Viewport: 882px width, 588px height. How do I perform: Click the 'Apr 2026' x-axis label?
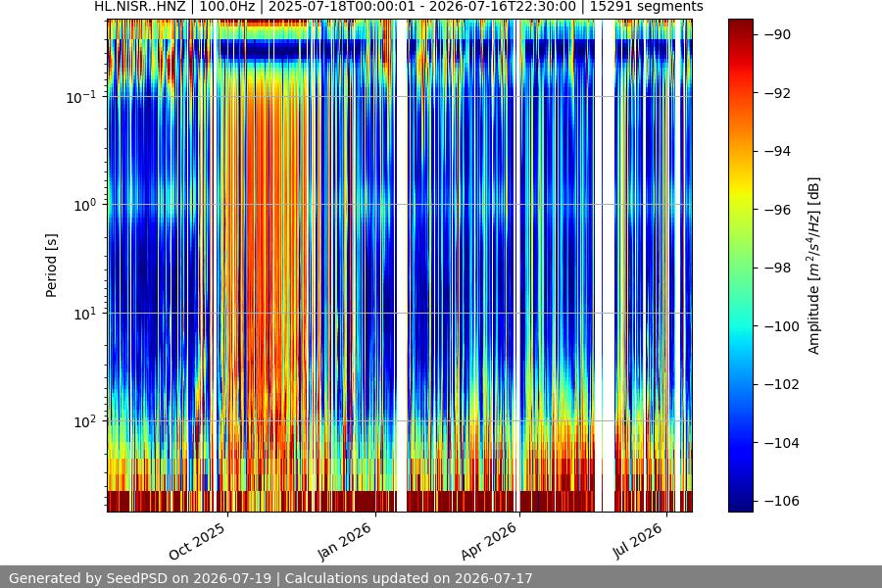(x=488, y=541)
